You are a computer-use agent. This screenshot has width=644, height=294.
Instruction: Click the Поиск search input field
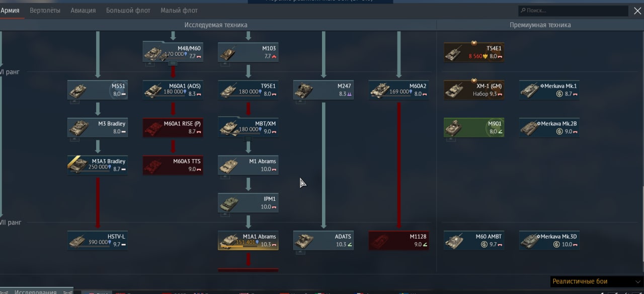tap(573, 11)
